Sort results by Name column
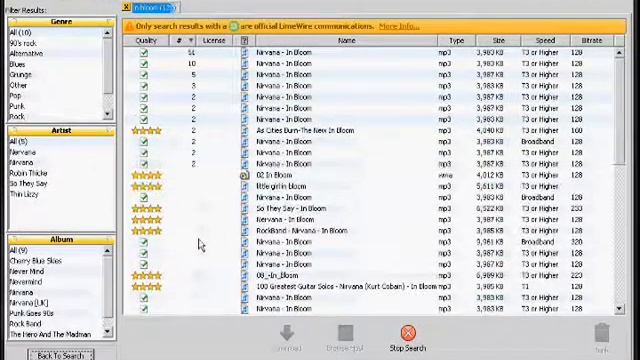This screenshot has width=640, height=360. point(347,40)
